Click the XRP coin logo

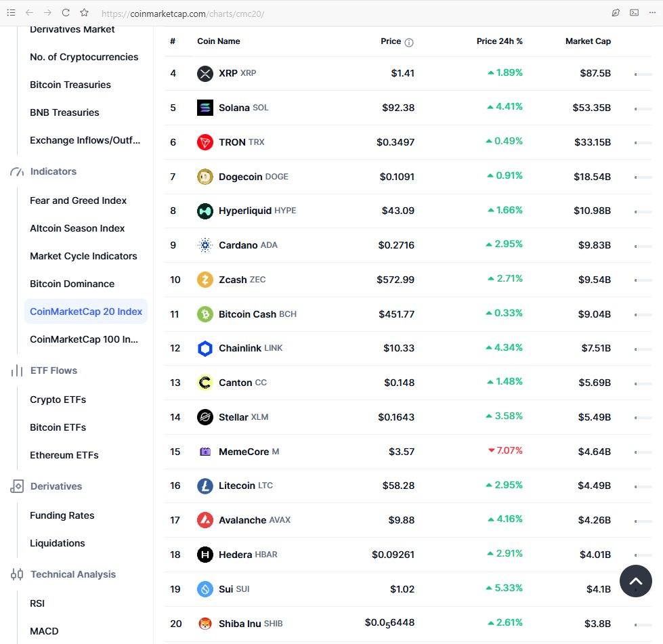205,74
